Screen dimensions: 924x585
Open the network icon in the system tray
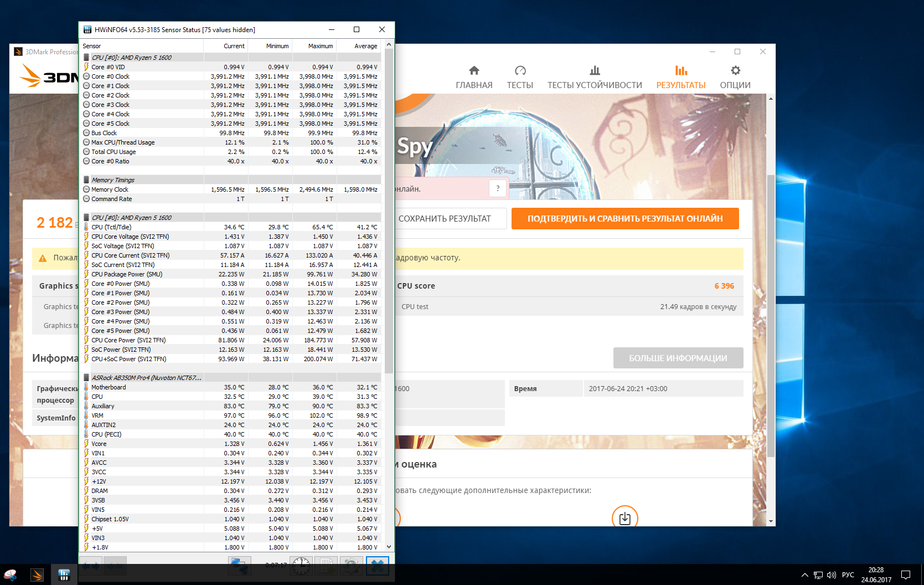pos(818,575)
